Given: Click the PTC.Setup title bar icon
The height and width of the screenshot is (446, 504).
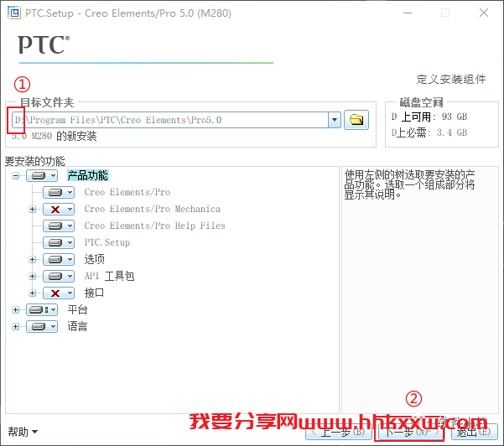Looking at the screenshot, I should click(x=13, y=13).
